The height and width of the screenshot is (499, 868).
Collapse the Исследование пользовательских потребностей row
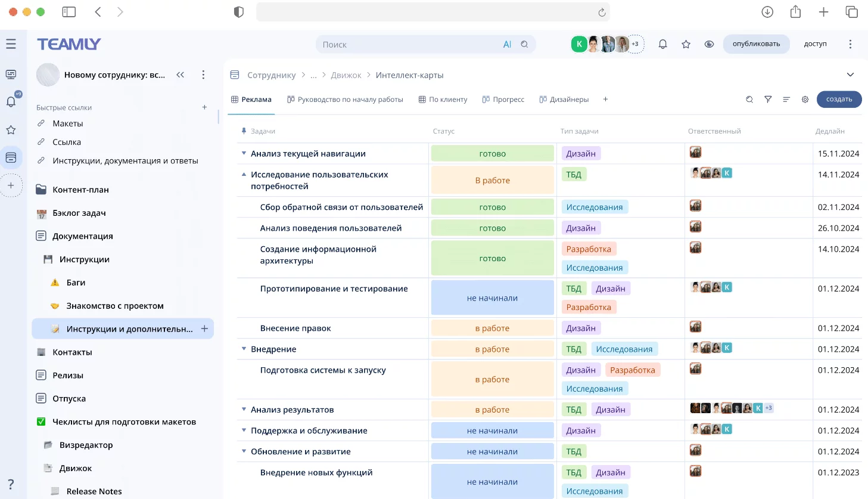[244, 175]
